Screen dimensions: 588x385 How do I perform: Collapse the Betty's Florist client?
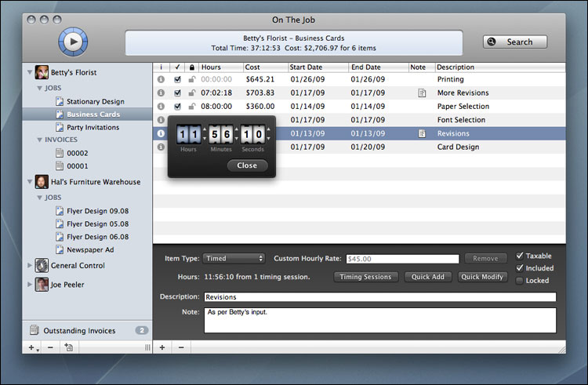coord(31,72)
